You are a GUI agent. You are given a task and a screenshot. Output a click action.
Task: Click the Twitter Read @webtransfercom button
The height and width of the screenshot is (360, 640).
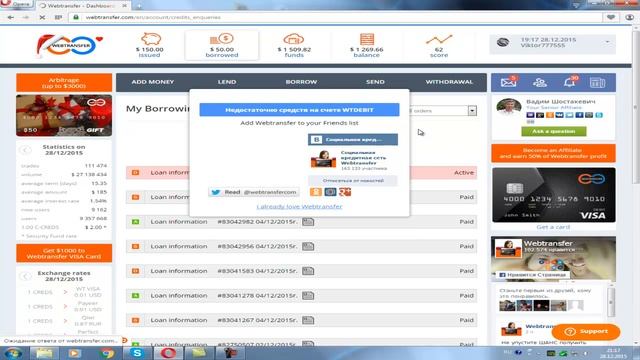pyautogui.click(x=253, y=192)
